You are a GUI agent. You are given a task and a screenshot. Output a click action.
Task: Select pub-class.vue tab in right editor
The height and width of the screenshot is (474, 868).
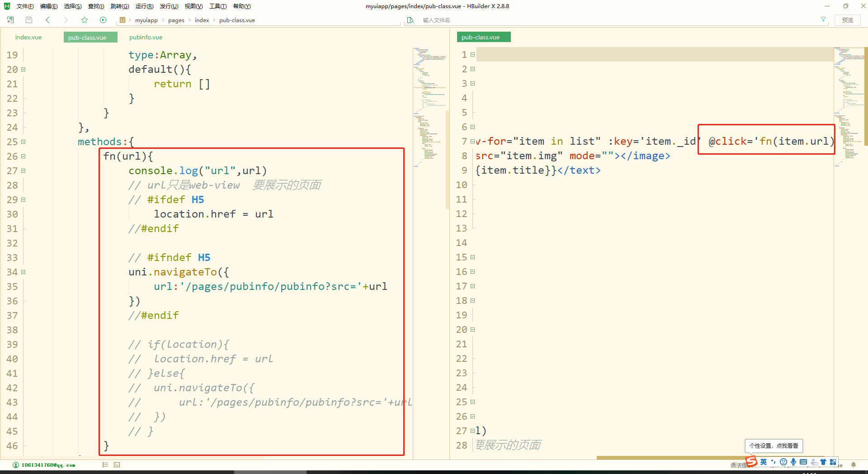pos(484,37)
